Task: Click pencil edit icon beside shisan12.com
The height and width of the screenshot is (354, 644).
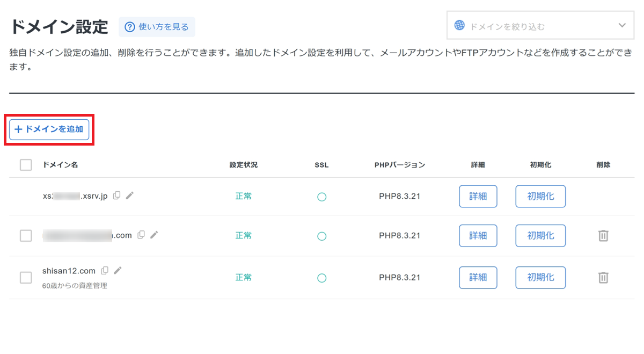Action: 118,270
